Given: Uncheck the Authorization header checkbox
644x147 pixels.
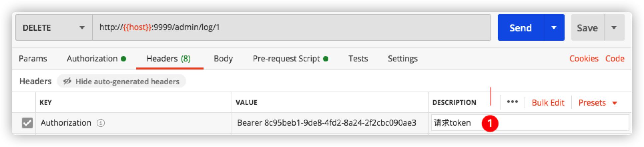Looking at the screenshot, I should 27,123.
